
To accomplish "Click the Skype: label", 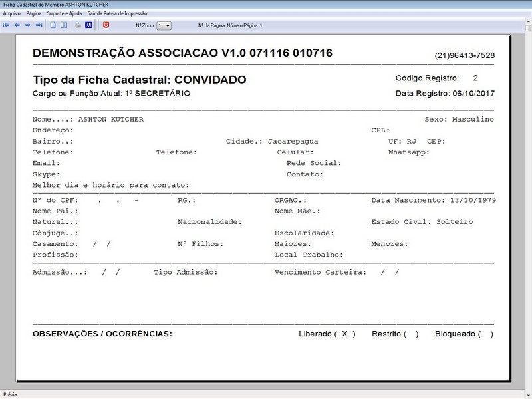I will [x=46, y=174].
